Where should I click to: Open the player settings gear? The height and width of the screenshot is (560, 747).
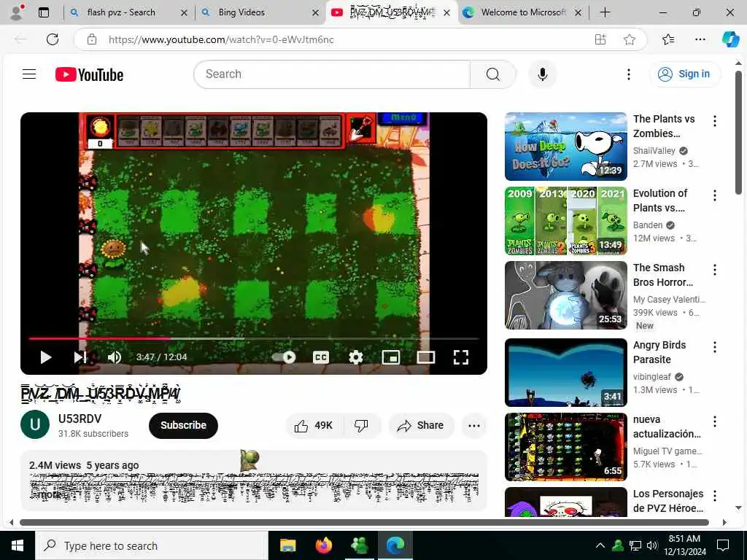356,357
